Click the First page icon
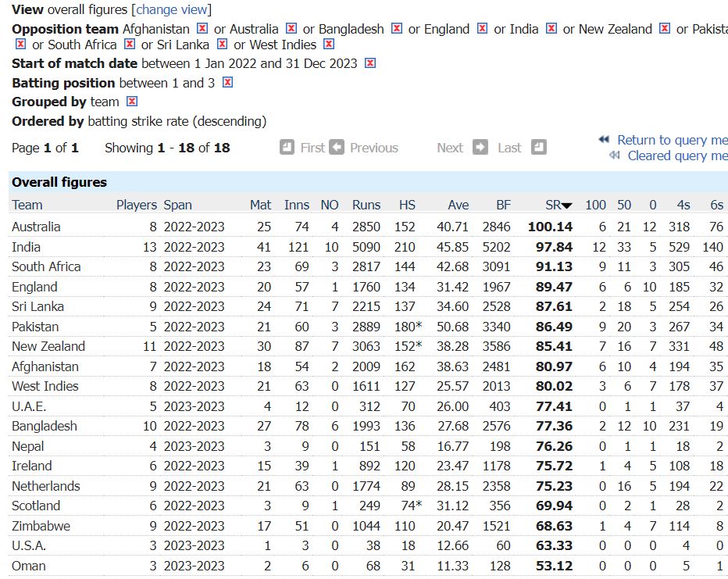 click(x=287, y=148)
